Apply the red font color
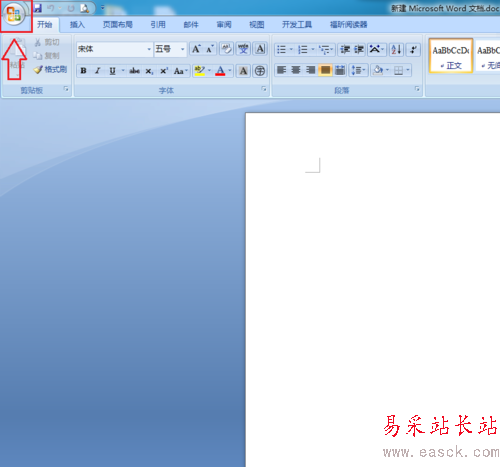 (x=220, y=71)
